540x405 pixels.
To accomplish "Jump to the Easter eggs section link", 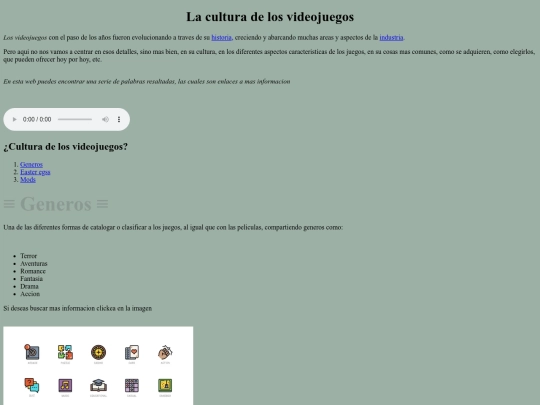I will pos(35,172).
